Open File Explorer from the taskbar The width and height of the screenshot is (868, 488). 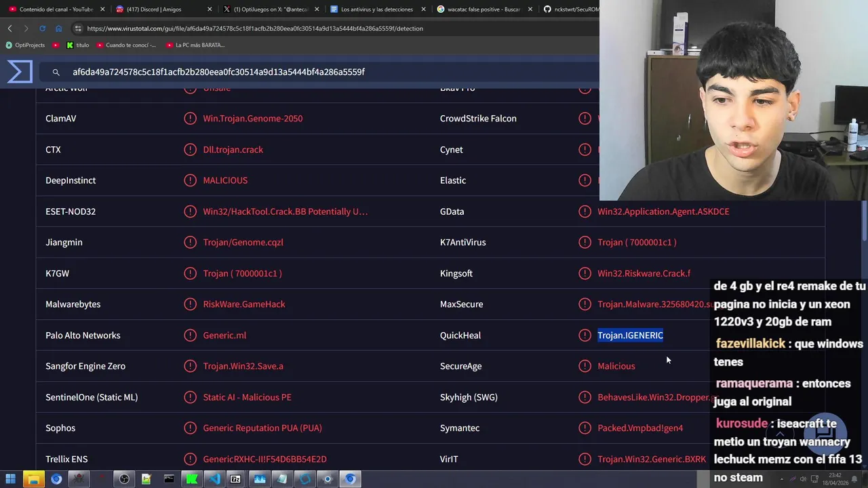(33, 479)
